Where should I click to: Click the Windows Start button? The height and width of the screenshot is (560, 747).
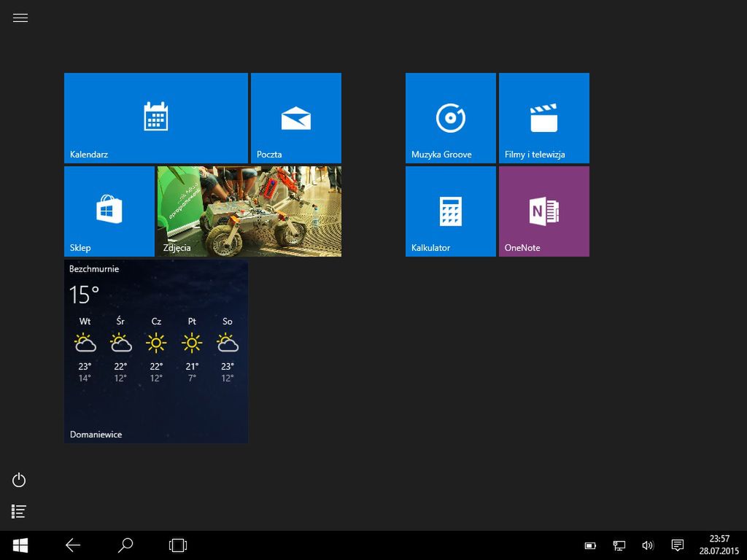coord(20,545)
